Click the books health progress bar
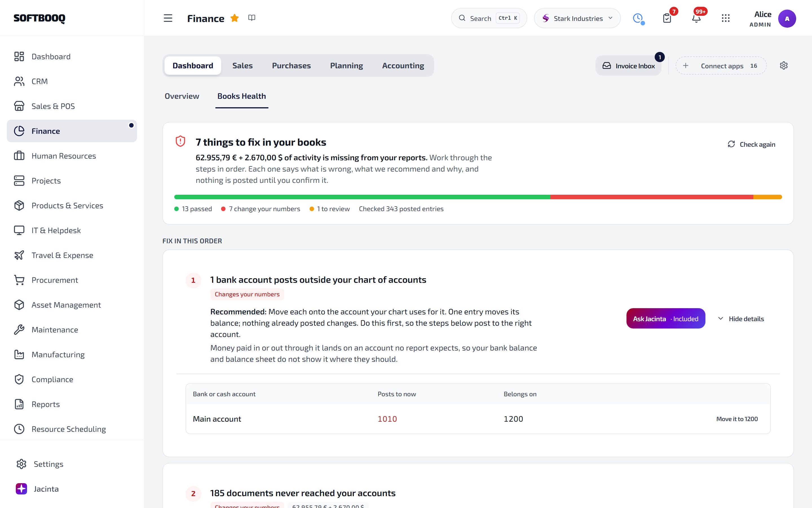 click(x=478, y=197)
